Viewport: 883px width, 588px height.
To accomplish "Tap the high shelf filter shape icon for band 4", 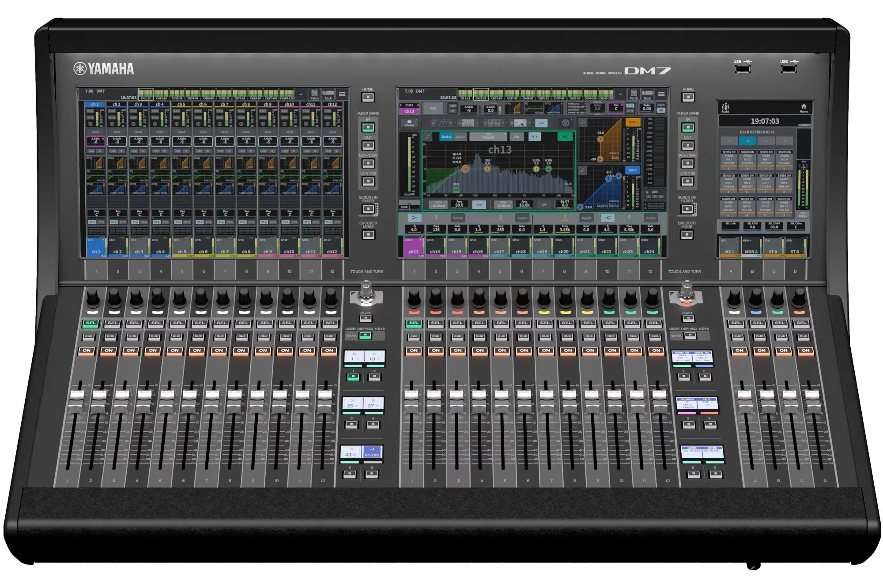I will point(608,218).
